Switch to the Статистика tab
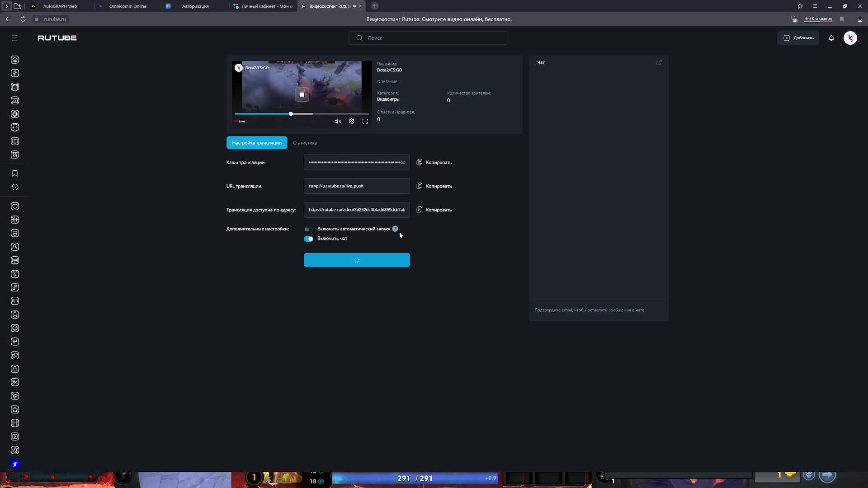 pyautogui.click(x=305, y=143)
